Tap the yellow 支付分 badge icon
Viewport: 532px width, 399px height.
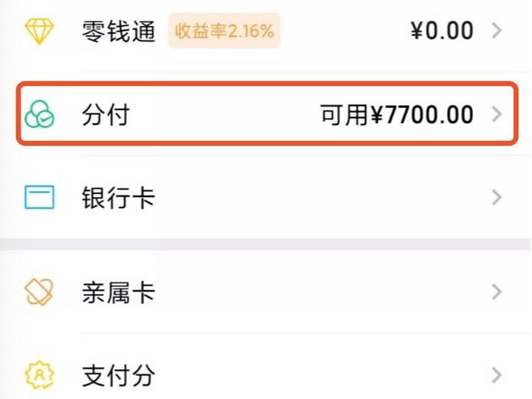pyautogui.click(x=39, y=375)
